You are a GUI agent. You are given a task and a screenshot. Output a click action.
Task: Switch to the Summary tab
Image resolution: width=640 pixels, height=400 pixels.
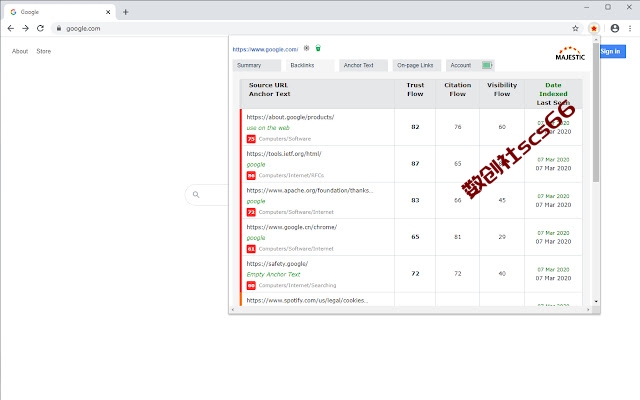[x=257, y=65]
